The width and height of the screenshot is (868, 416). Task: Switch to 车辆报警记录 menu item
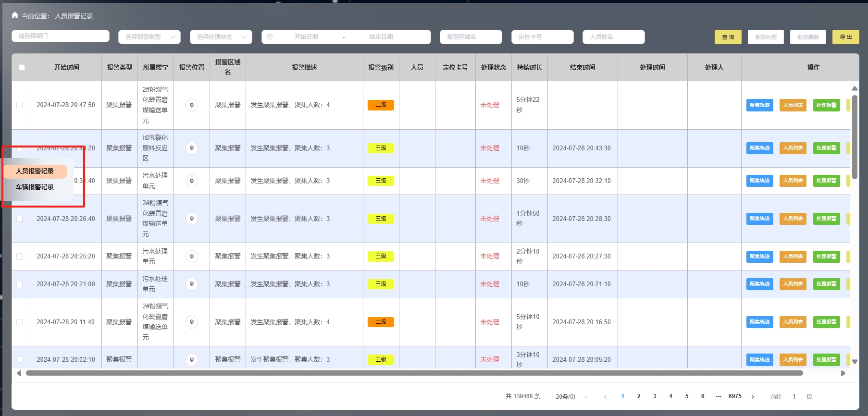pos(35,187)
